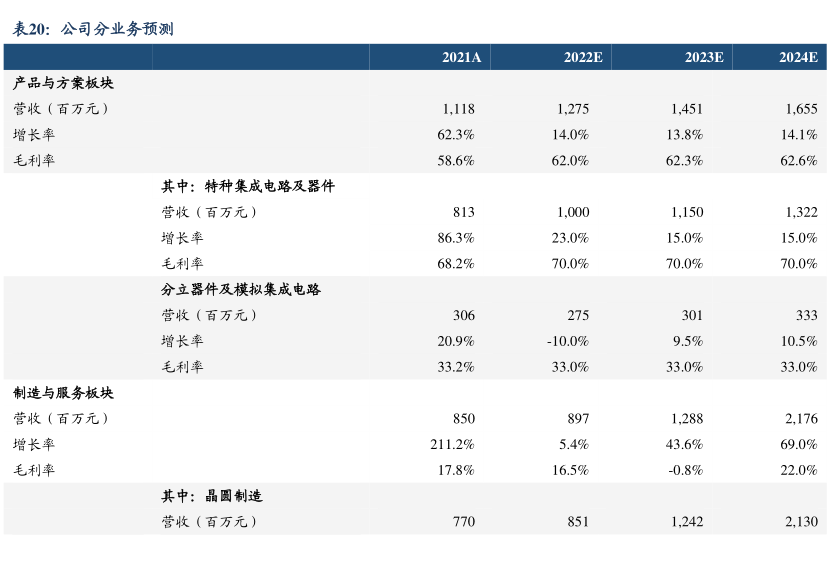Click the growth rate cell 23.0%
The width and height of the screenshot is (830, 562).
pyautogui.click(x=570, y=238)
